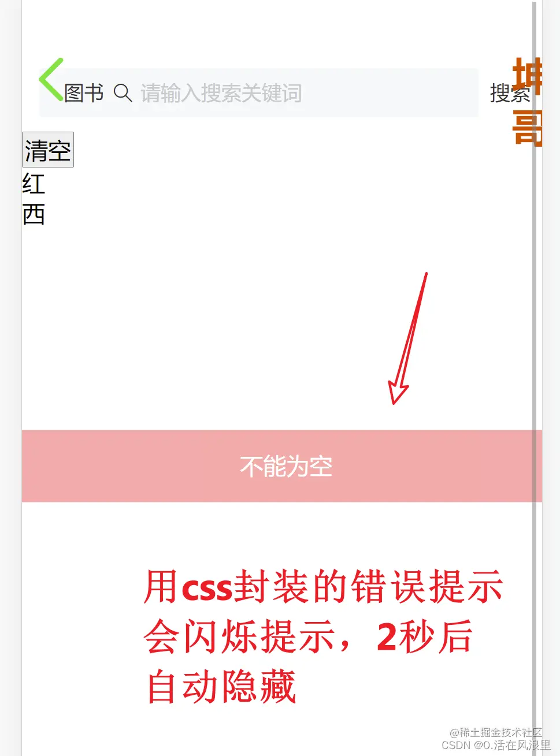Click the orange 哥 watermark character
The width and height of the screenshot is (560, 756).
pos(527,128)
